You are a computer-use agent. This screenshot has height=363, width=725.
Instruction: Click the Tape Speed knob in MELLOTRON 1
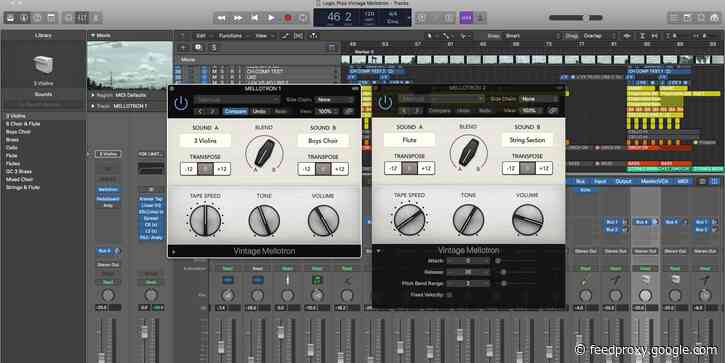(x=205, y=220)
